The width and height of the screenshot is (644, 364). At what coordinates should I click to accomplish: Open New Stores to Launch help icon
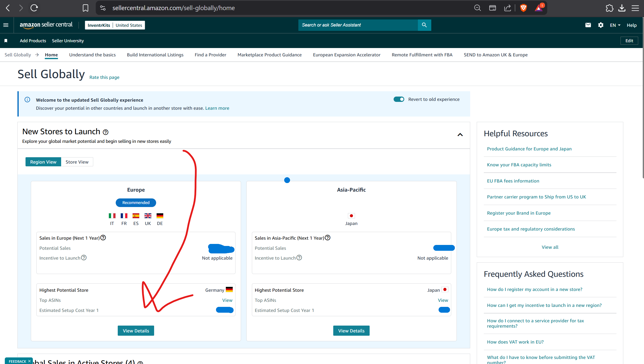click(x=106, y=132)
